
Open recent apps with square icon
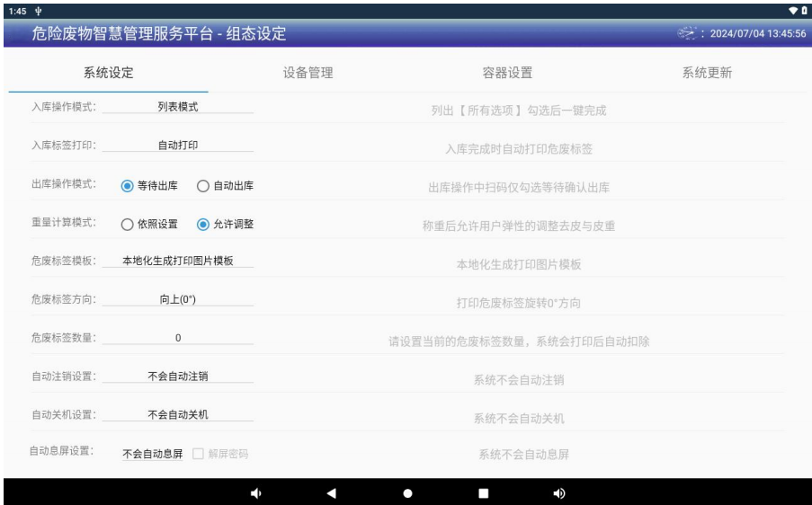tap(483, 492)
